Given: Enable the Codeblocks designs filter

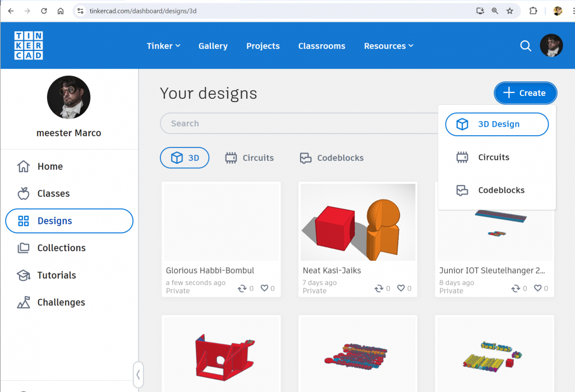Looking at the screenshot, I should point(331,158).
